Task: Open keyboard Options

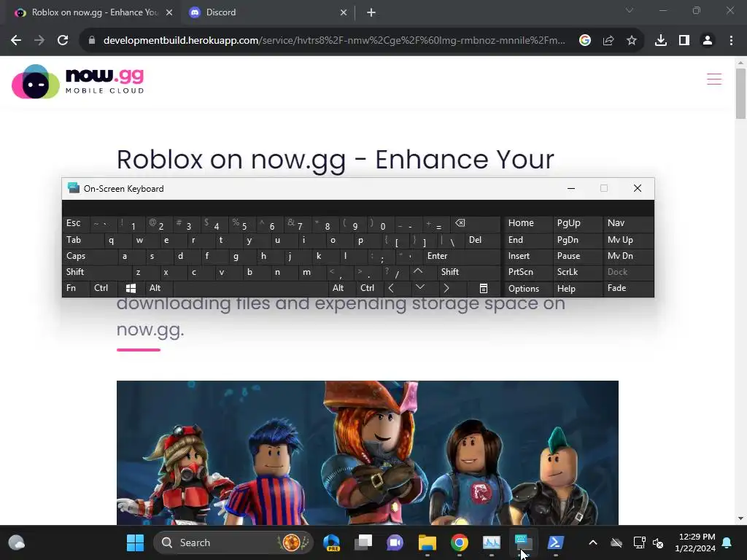Action: pos(528,289)
